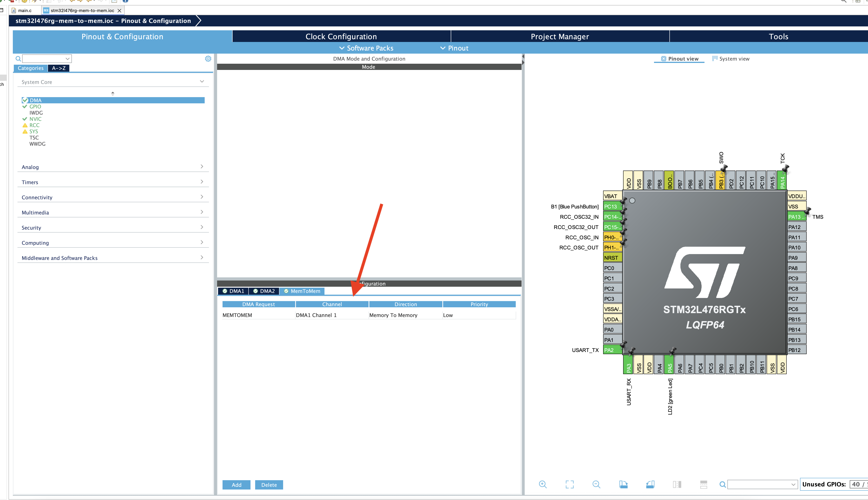Select the PB12 pin on chip
Screen dimensions: 868x500
tap(797, 350)
